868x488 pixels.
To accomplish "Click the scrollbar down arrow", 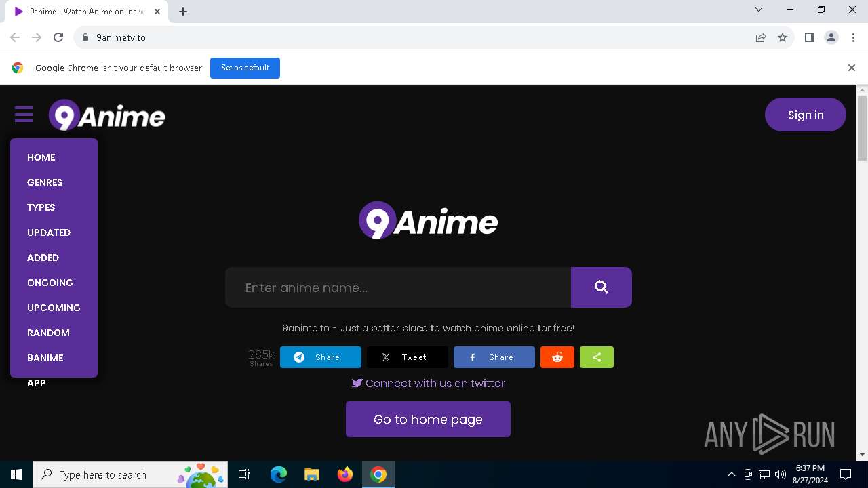I will pos(863,455).
